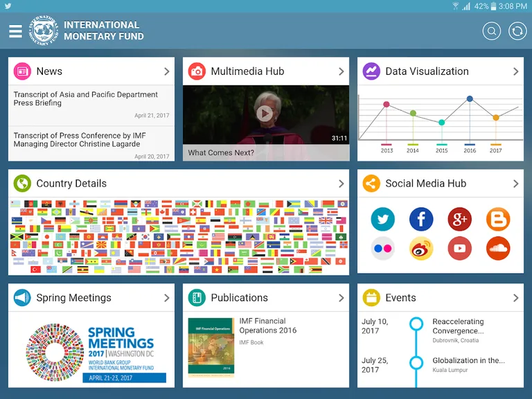Open the Weibo social icon
532x399 pixels.
pyautogui.click(x=421, y=249)
